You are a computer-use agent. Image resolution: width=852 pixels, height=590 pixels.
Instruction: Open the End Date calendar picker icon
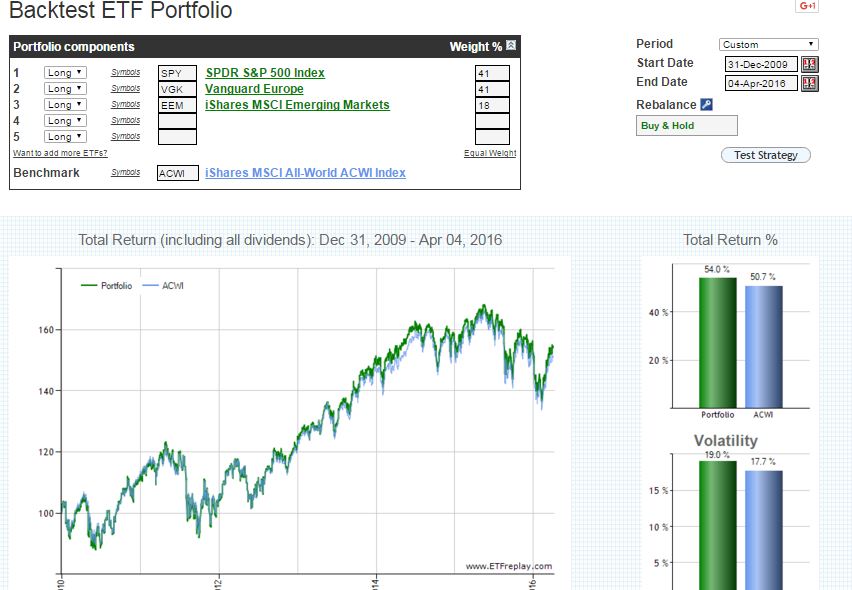click(809, 83)
